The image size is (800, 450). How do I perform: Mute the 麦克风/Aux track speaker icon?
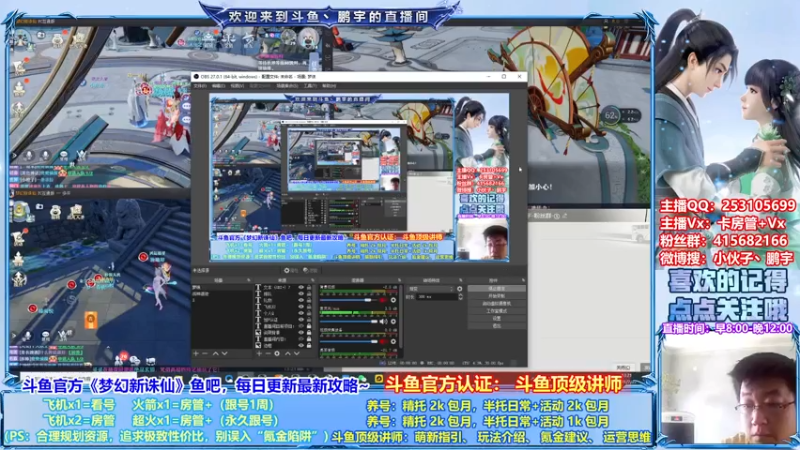tap(383, 321)
